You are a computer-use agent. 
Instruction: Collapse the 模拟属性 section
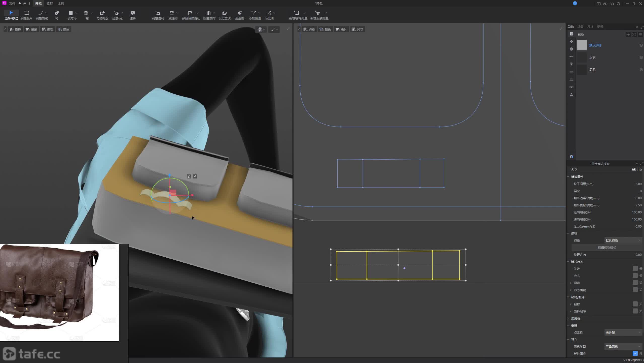click(568, 177)
